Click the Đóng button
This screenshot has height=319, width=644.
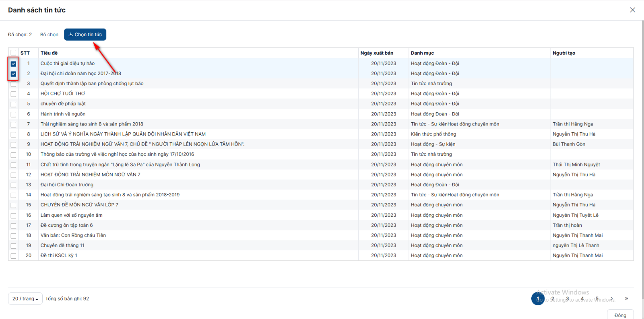(x=620, y=315)
